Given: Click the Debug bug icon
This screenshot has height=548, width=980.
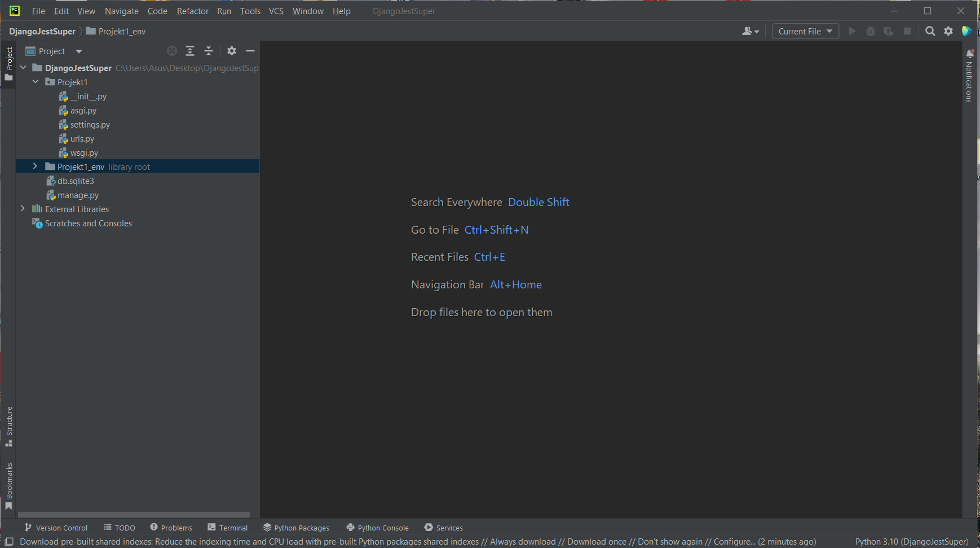Looking at the screenshot, I should [871, 31].
